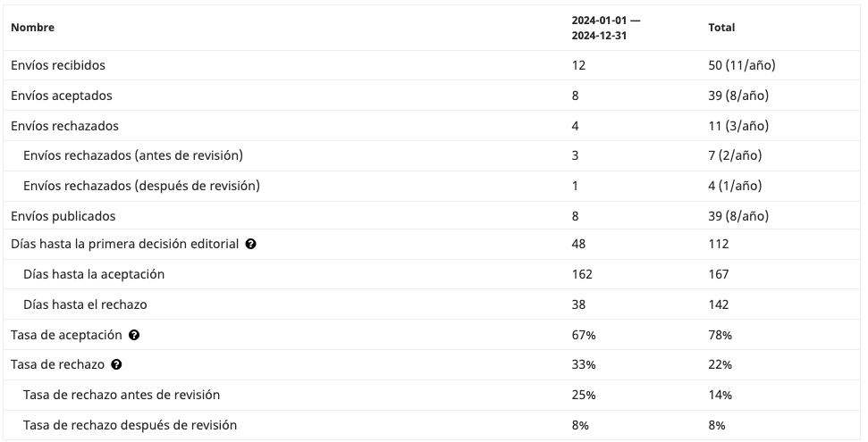Click Tasa de rechazo después de revisión label
Viewport: 868px width, 442px height.
click(130, 425)
